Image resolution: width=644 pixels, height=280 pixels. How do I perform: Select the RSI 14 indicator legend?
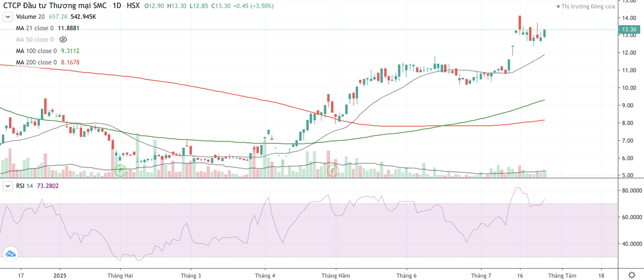pyautogui.click(x=24, y=186)
